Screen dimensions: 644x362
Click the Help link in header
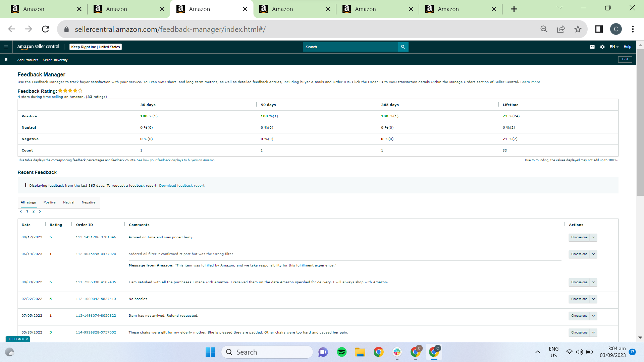point(628,47)
